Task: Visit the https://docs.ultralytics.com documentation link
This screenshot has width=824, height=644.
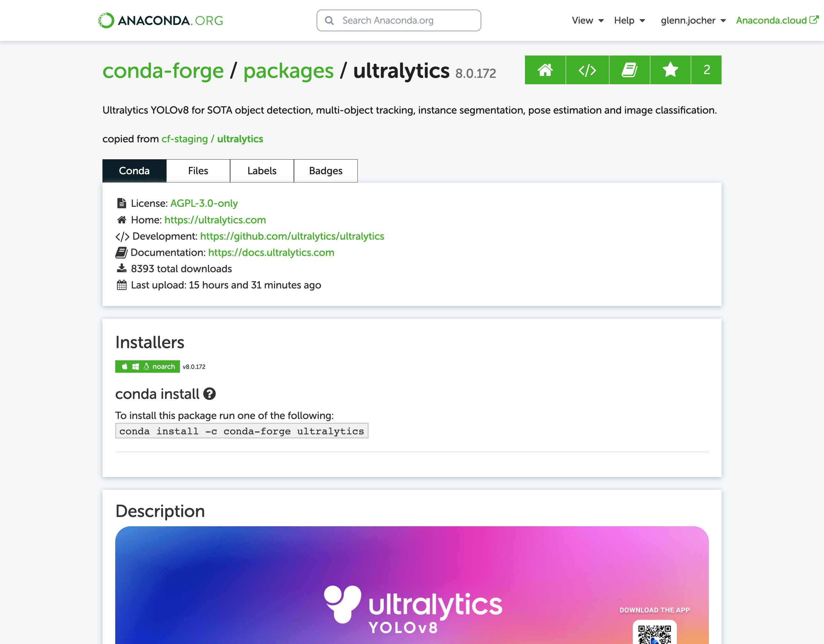Action: pos(271,253)
